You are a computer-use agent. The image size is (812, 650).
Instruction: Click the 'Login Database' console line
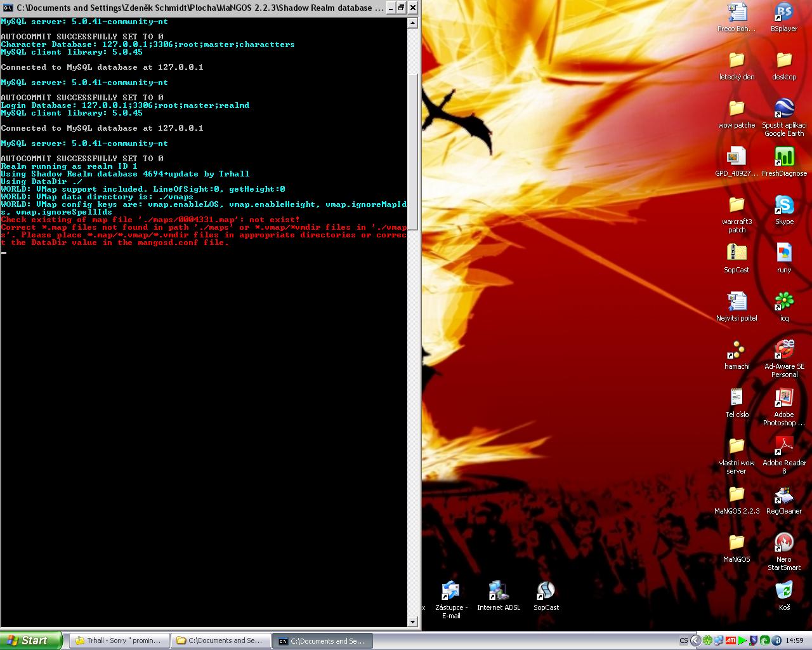[125, 105]
